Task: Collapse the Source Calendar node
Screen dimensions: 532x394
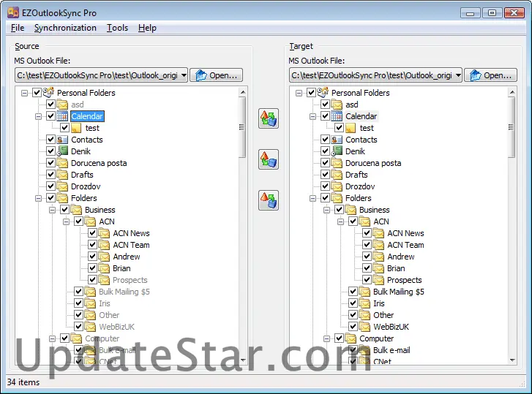Action: pos(38,116)
